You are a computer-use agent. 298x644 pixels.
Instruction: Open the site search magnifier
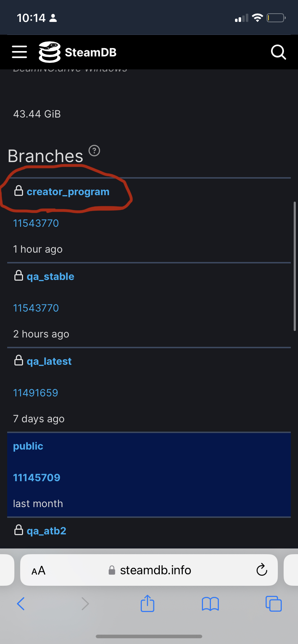click(x=278, y=52)
